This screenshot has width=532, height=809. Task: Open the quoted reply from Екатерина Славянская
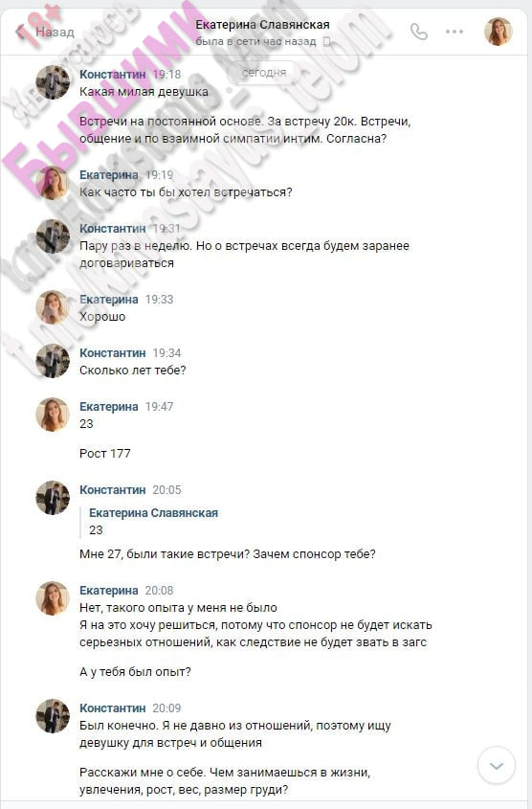154,521
